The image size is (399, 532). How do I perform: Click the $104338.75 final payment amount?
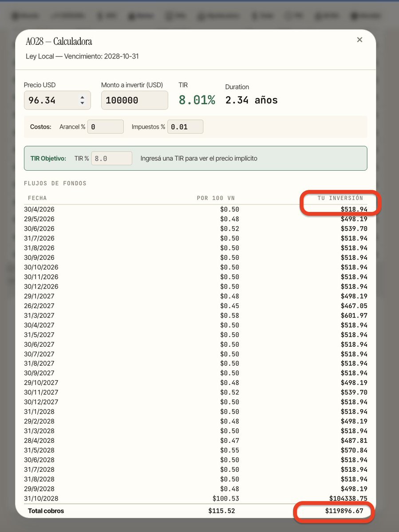348,499
